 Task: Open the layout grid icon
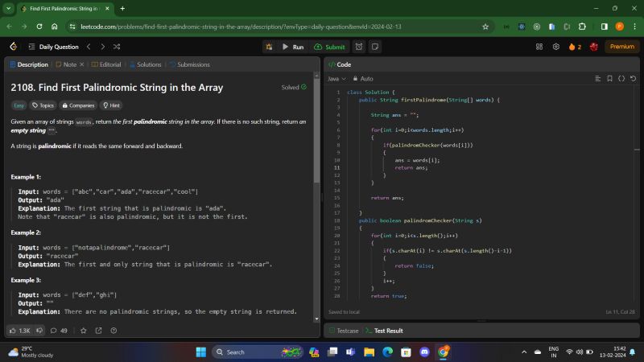(x=539, y=47)
